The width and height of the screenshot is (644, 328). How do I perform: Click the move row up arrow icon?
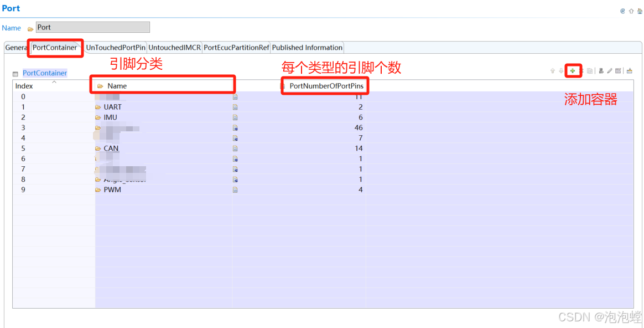552,71
